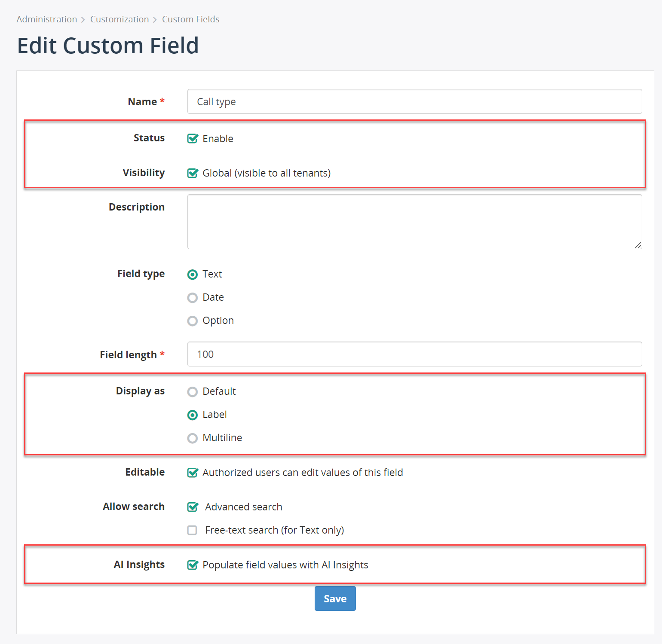Select the Label display radio button
The width and height of the screenshot is (662, 644).
click(193, 415)
